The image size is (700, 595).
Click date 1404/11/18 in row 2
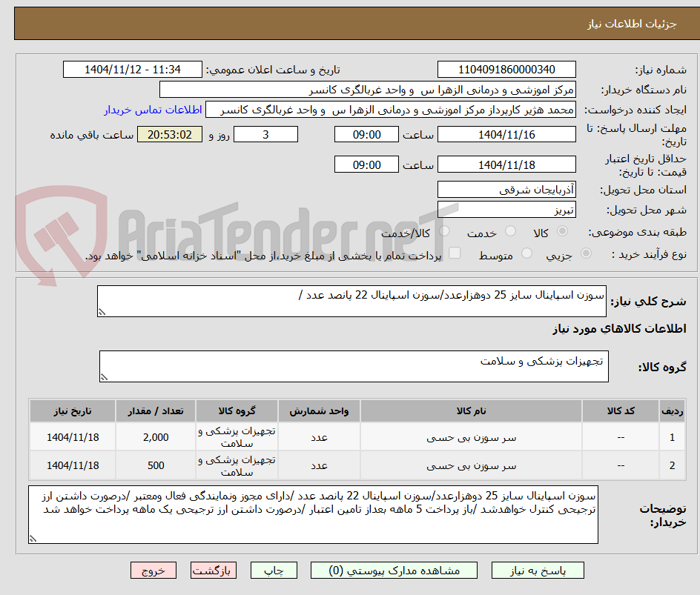[x=73, y=465]
